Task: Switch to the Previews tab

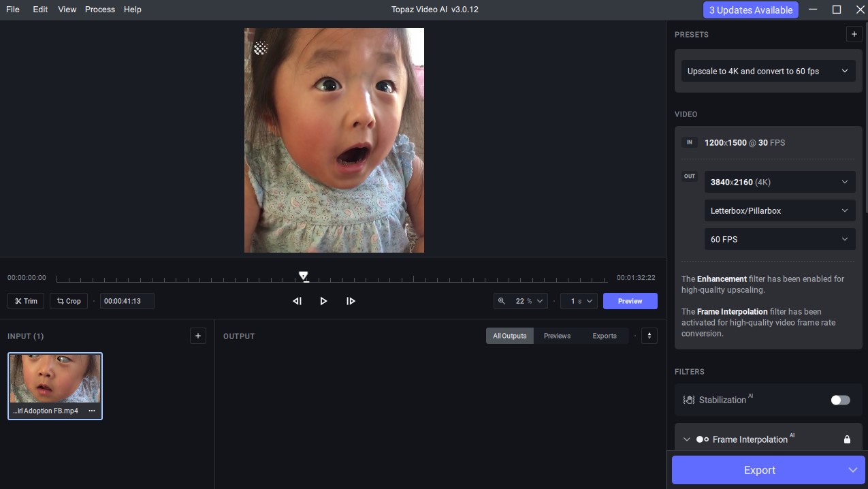Action: coord(557,336)
